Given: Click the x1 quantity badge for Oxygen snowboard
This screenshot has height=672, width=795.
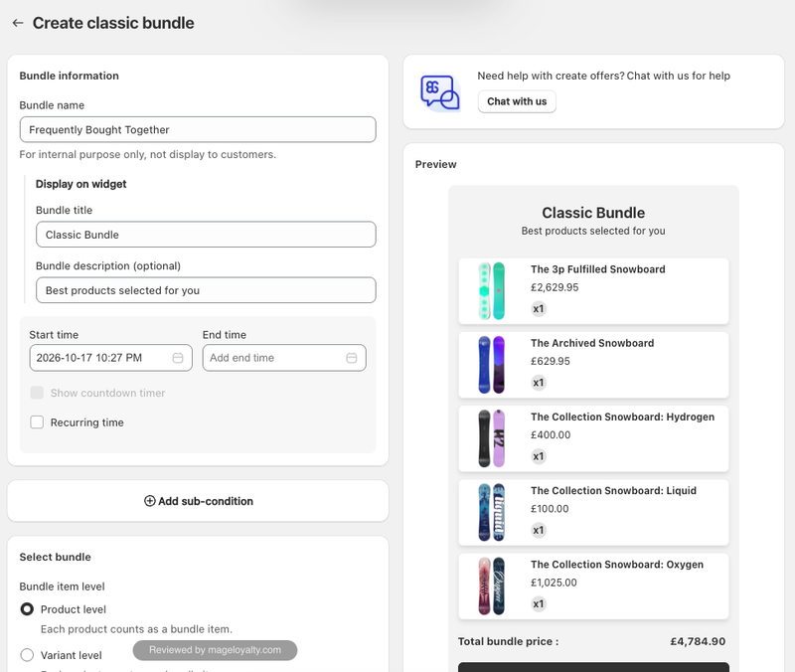Looking at the screenshot, I should (539, 604).
